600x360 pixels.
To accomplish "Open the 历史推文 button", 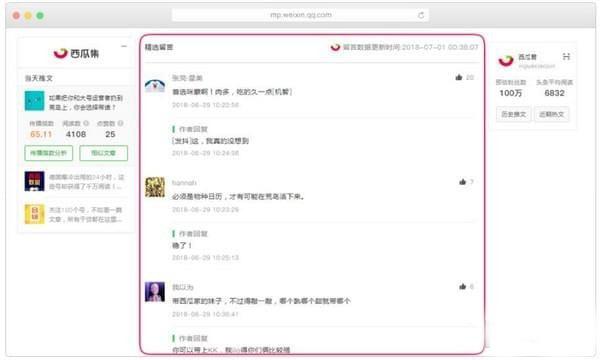I will click(x=514, y=114).
